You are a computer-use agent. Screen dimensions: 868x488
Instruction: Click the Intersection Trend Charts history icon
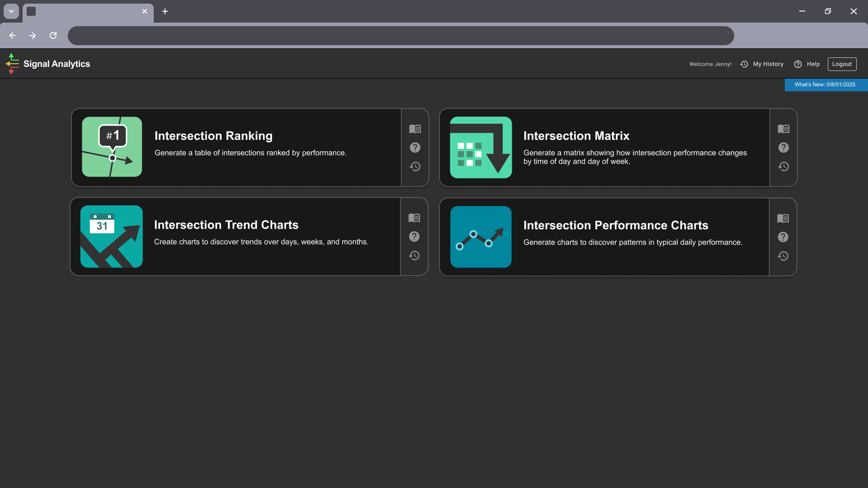coord(414,256)
